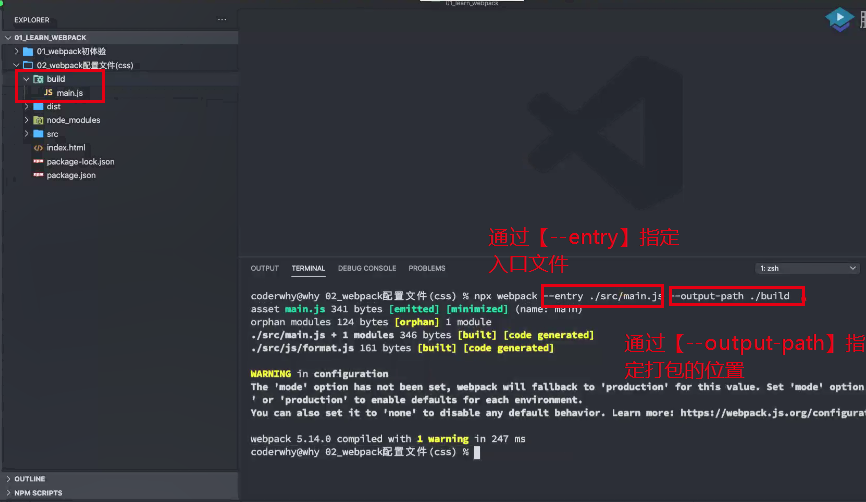Image resolution: width=866 pixels, height=502 pixels.
Task: Switch to the PROBLEMS panel tab
Action: (427, 268)
